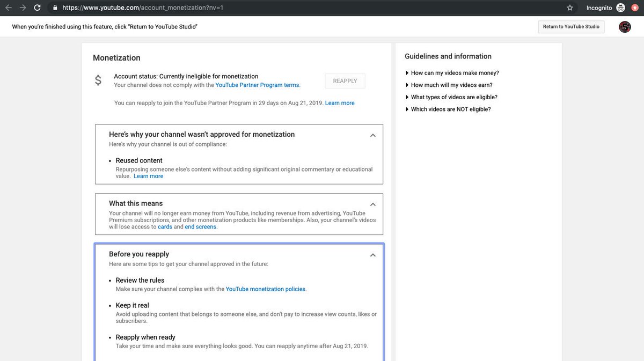
Task: Click the Here's why your channel heading
Action: point(202,135)
